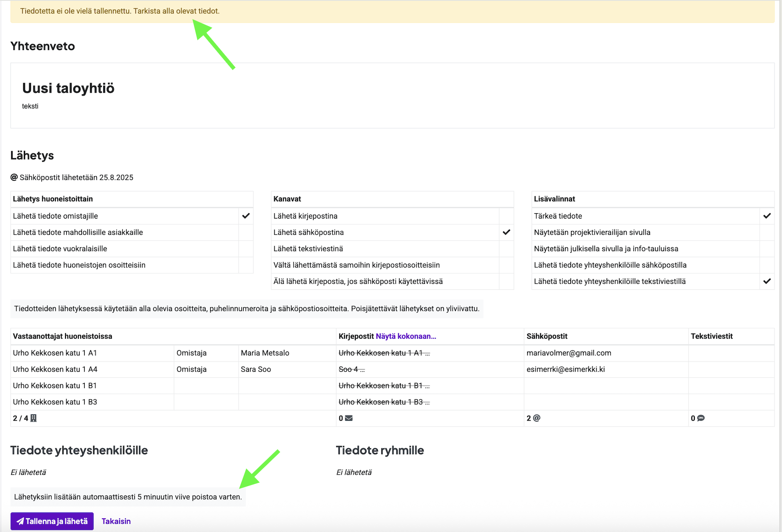This screenshot has height=532, width=782.
Task: Click the envelope icon in the letter count
Action: pyautogui.click(x=349, y=418)
